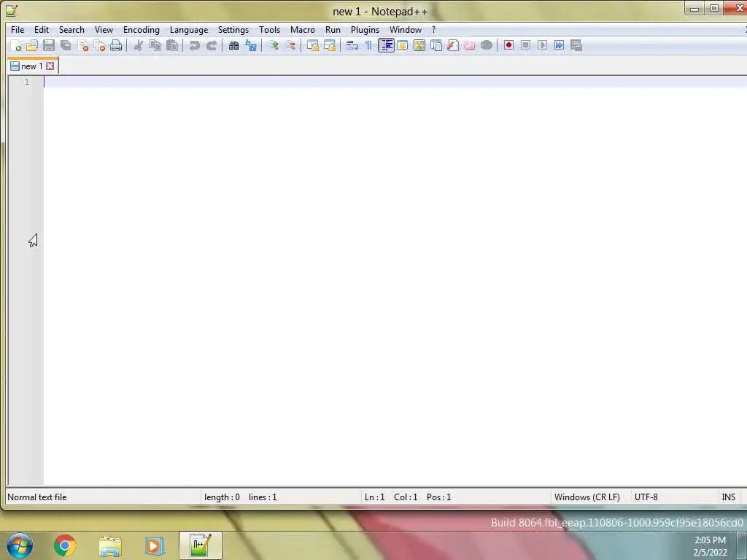Open the View menu
Image resolution: width=747 pixels, height=560 pixels.
[104, 29]
